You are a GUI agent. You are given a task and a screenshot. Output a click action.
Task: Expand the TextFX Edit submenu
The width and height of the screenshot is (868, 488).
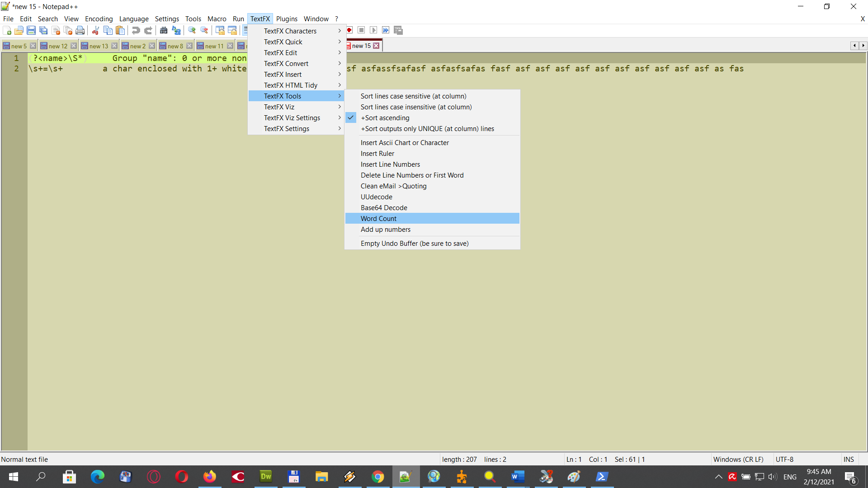297,53
